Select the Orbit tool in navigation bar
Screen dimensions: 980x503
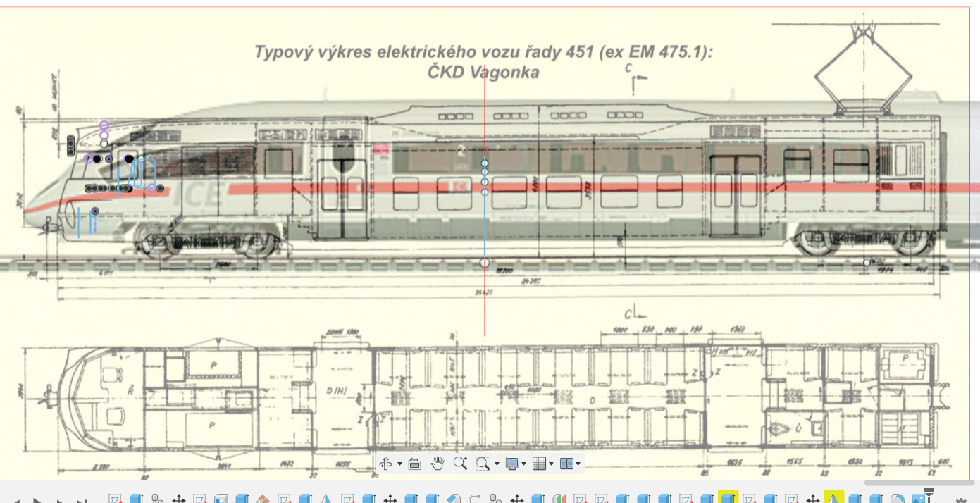(385, 464)
